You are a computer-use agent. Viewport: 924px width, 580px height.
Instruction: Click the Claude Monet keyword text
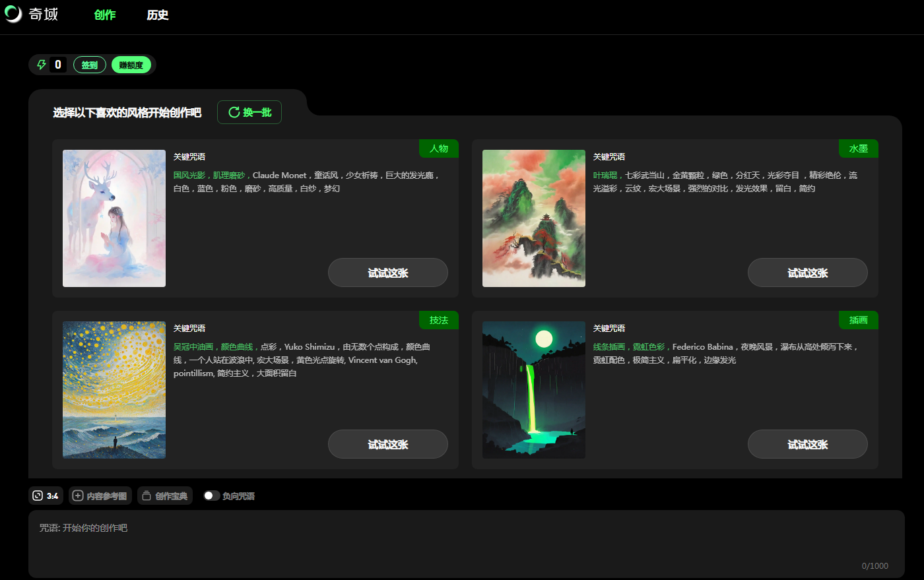[x=280, y=176]
